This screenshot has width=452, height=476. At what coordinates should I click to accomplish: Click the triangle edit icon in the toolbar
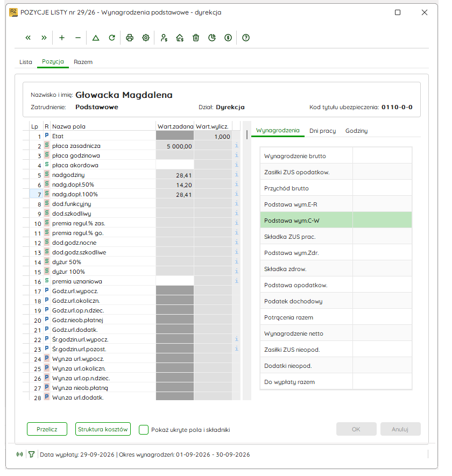[96, 38]
